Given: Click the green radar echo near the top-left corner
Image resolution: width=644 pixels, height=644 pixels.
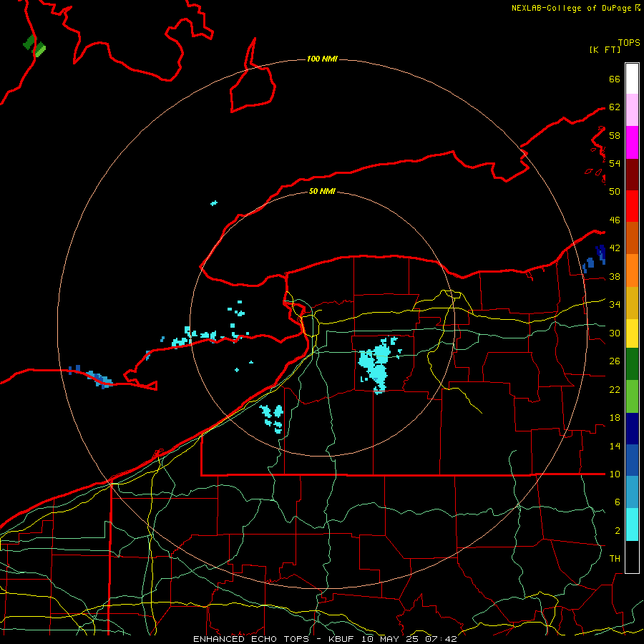Looking at the screenshot, I should [34, 46].
